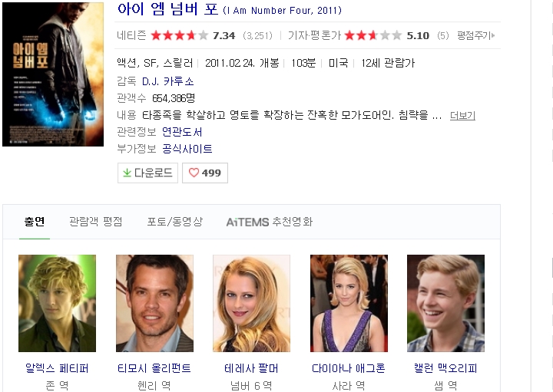This screenshot has width=553, height=392.
Task: Open the I Am Number Four poster
Action: pos(53,74)
